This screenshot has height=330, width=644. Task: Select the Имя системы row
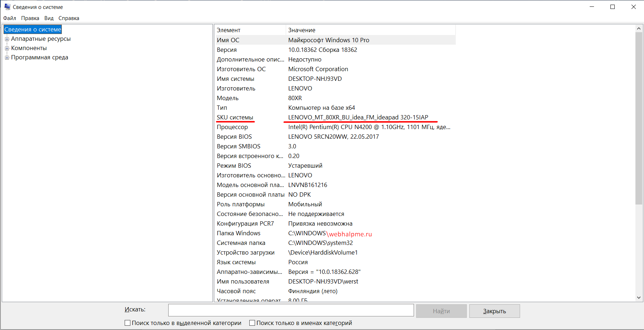pyautogui.click(x=335, y=79)
